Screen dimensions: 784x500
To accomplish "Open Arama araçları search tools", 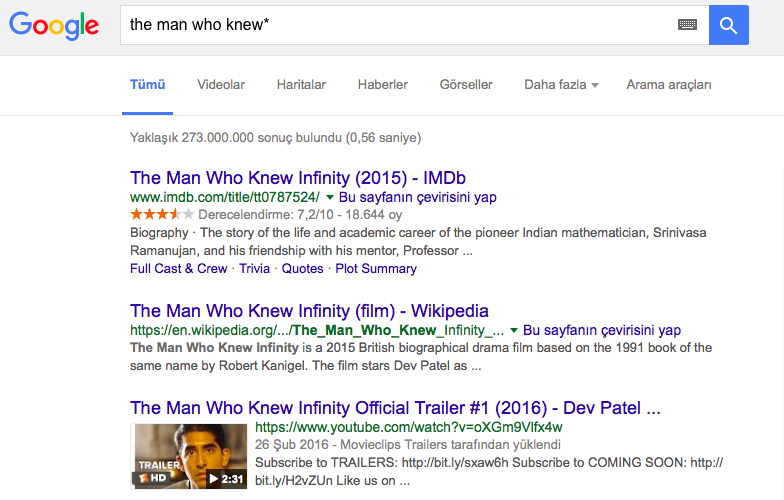I will (x=669, y=84).
